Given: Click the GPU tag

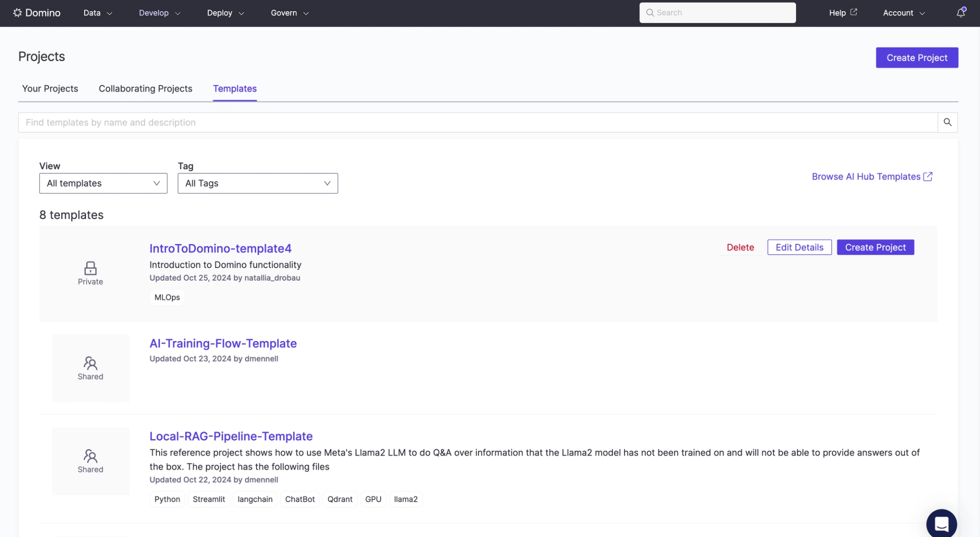Looking at the screenshot, I should pos(373,499).
